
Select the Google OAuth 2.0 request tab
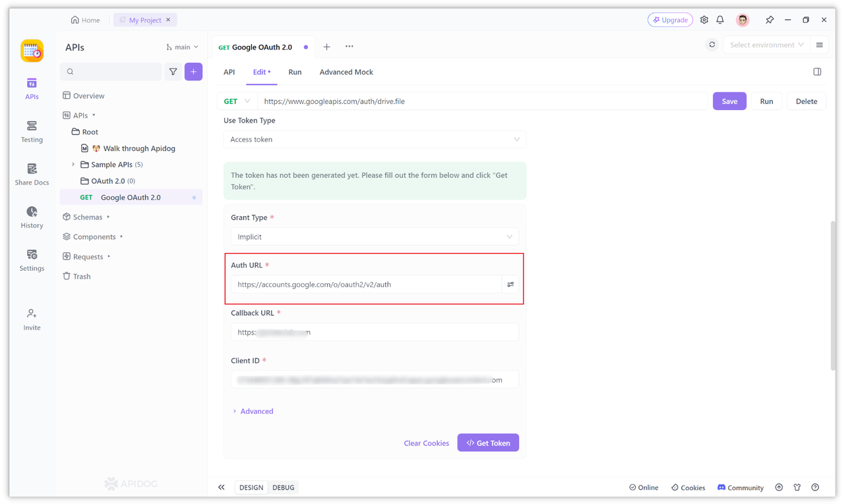pos(262,47)
